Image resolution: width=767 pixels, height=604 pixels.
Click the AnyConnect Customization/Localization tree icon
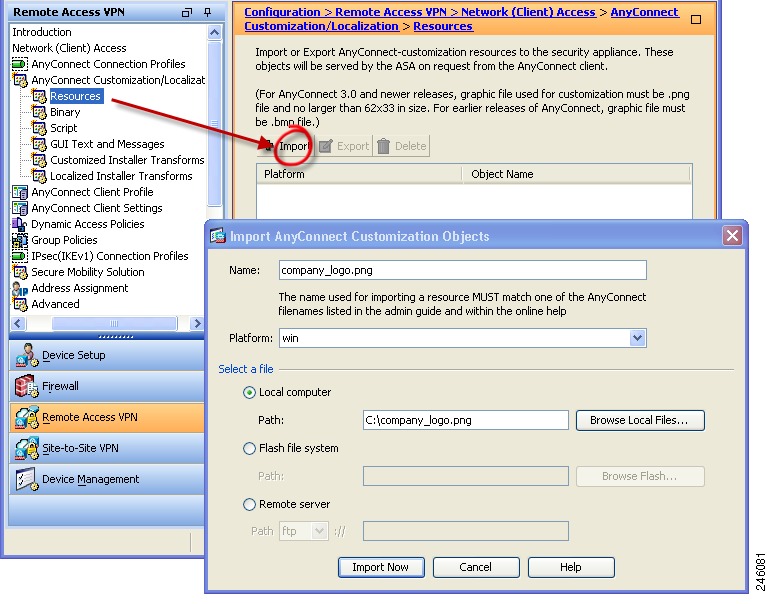(x=20, y=80)
